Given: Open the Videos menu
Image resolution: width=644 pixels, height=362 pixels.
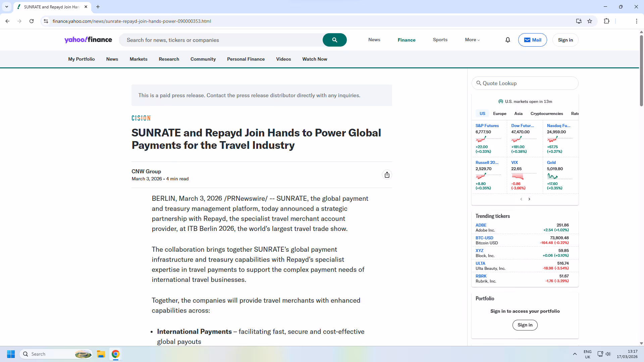Looking at the screenshot, I should click(283, 59).
